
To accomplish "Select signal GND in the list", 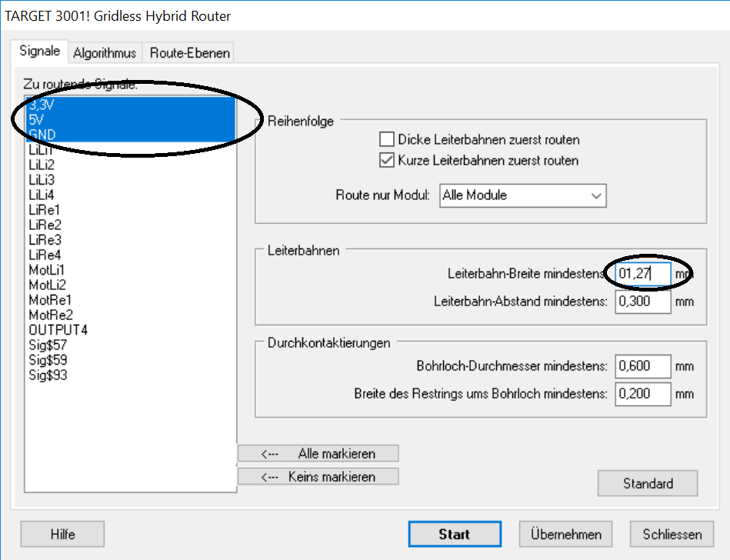I will [130, 135].
